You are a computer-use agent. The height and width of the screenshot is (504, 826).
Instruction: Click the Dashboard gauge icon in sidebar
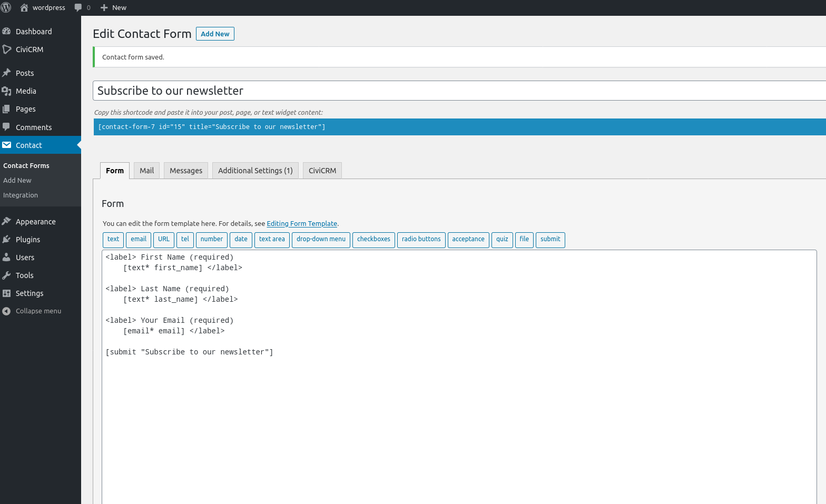pos(6,32)
